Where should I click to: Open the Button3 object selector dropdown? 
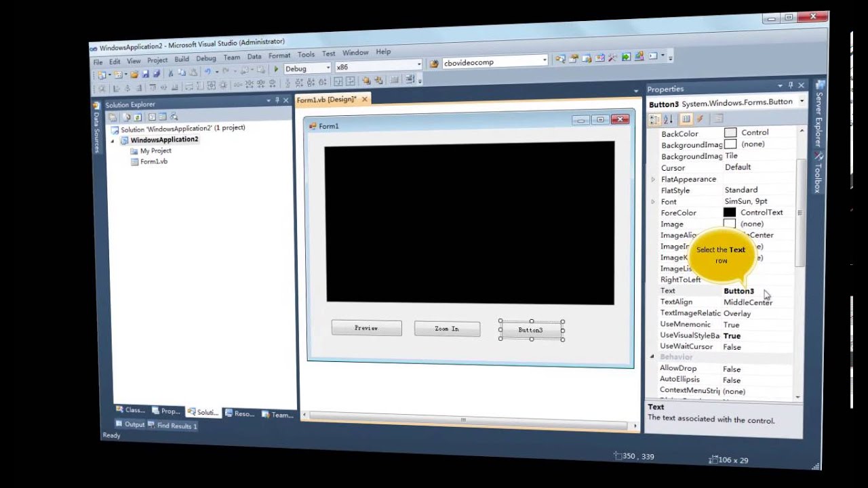(x=801, y=102)
